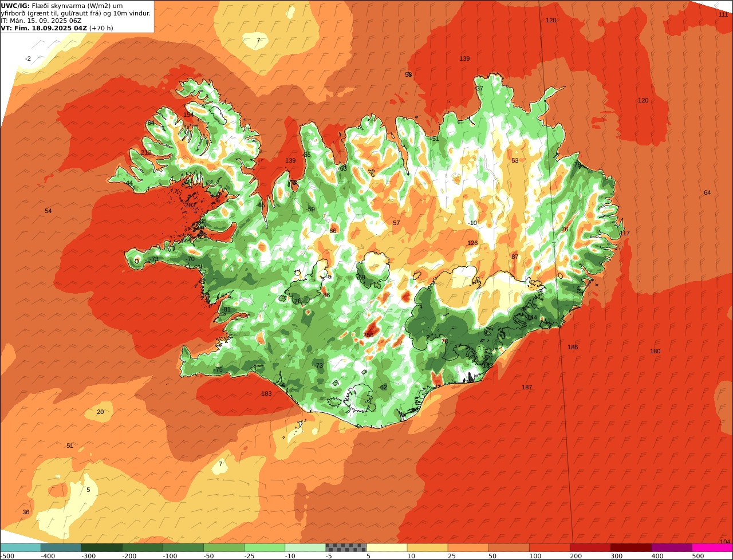Select the yellow-orange 10 legend swatch
This screenshot has width=733, height=560.
tap(427, 547)
